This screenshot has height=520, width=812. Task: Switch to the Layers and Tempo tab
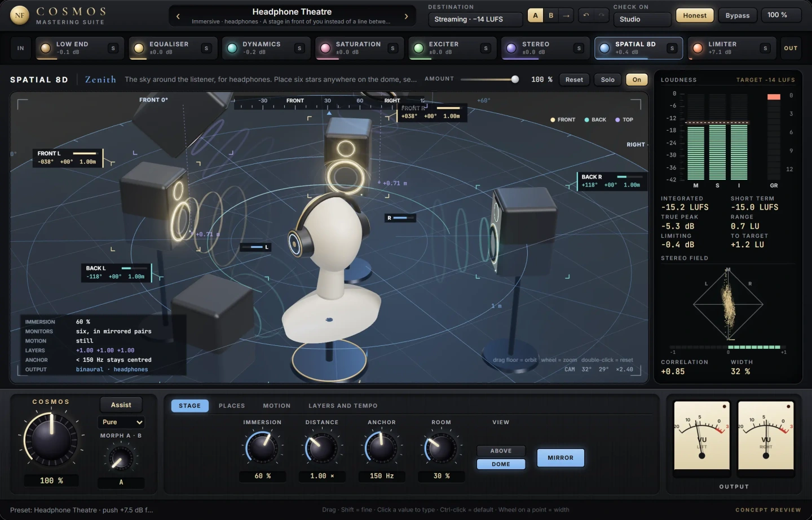click(343, 406)
